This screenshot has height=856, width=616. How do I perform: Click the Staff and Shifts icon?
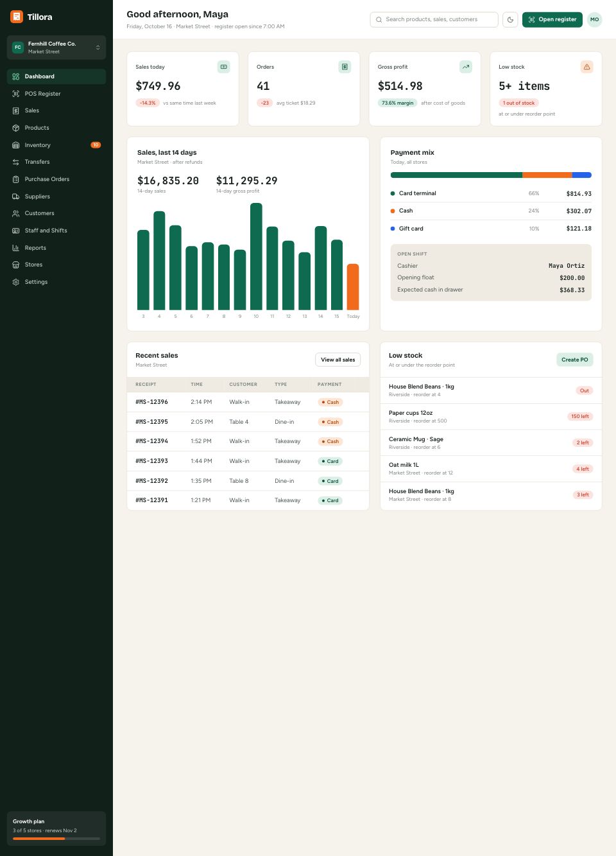[16, 231]
